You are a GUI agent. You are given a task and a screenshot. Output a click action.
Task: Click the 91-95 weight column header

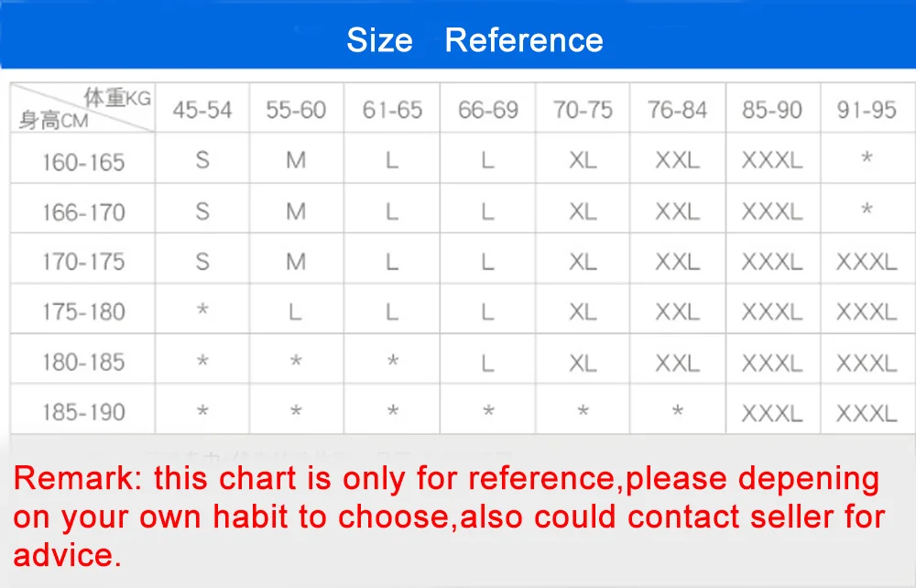(x=867, y=110)
